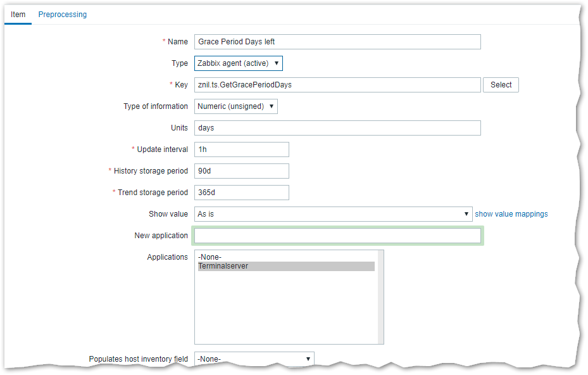Focus the Update interval field
The image size is (588, 375).
(x=241, y=149)
